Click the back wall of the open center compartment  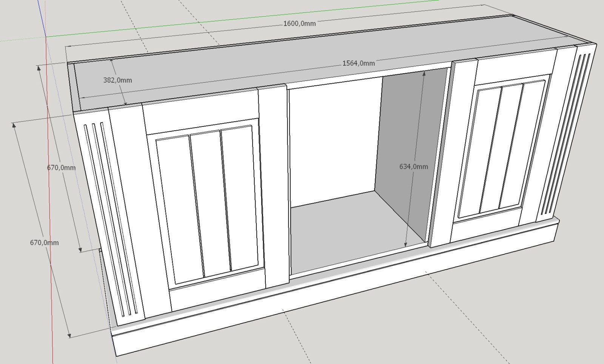334,140
